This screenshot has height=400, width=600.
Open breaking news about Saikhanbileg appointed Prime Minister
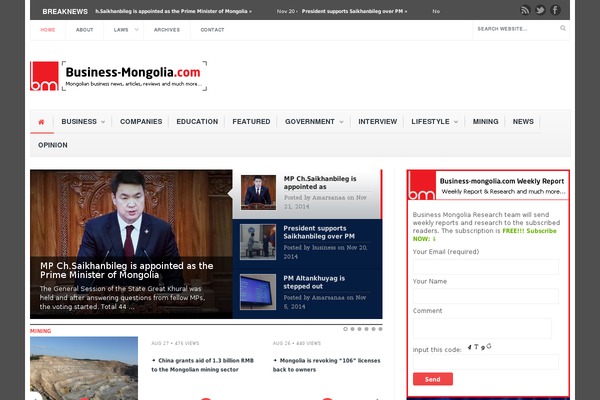tap(173, 11)
